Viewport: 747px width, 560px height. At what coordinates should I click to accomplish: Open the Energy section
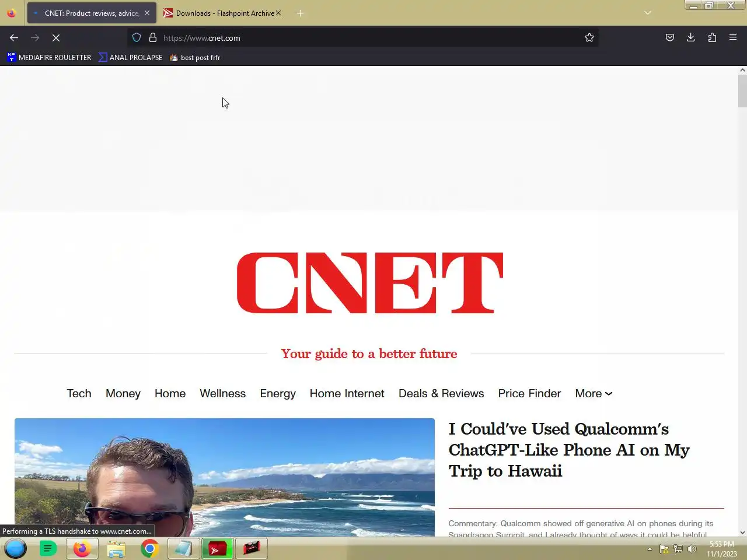pyautogui.click(x=278, y=394)
